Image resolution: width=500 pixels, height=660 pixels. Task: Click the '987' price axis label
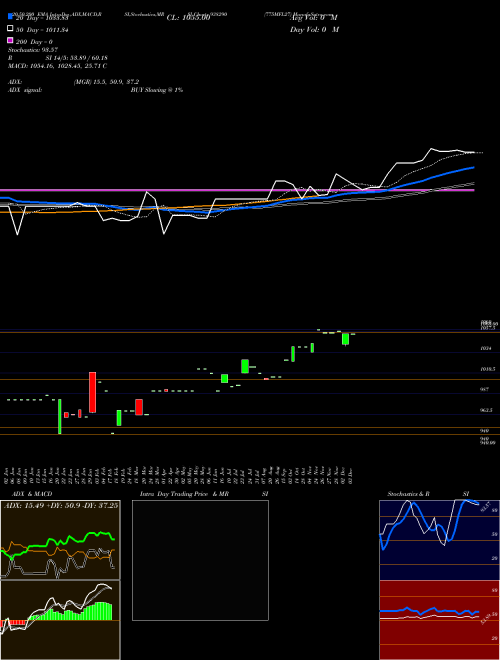483,390
